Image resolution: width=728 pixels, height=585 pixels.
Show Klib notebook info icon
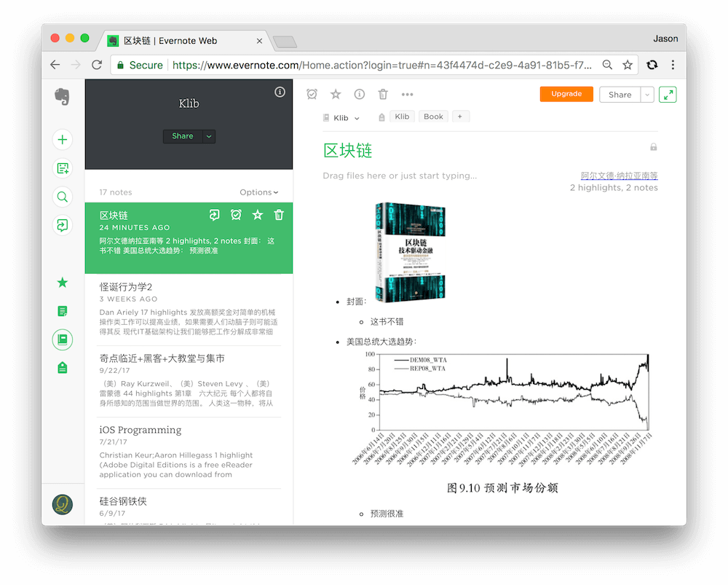[280, 92]
